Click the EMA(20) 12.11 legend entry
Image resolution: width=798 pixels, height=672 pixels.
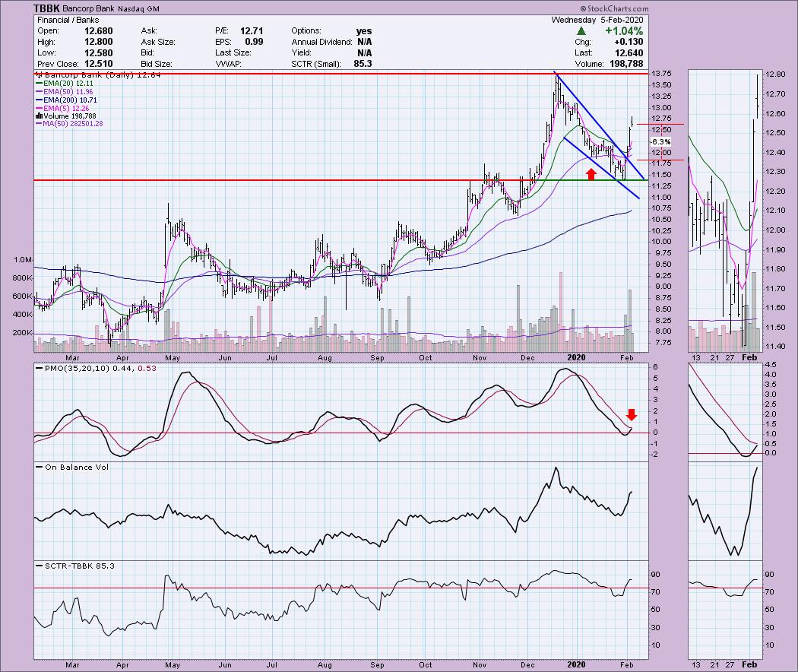(x=68, y=84)
